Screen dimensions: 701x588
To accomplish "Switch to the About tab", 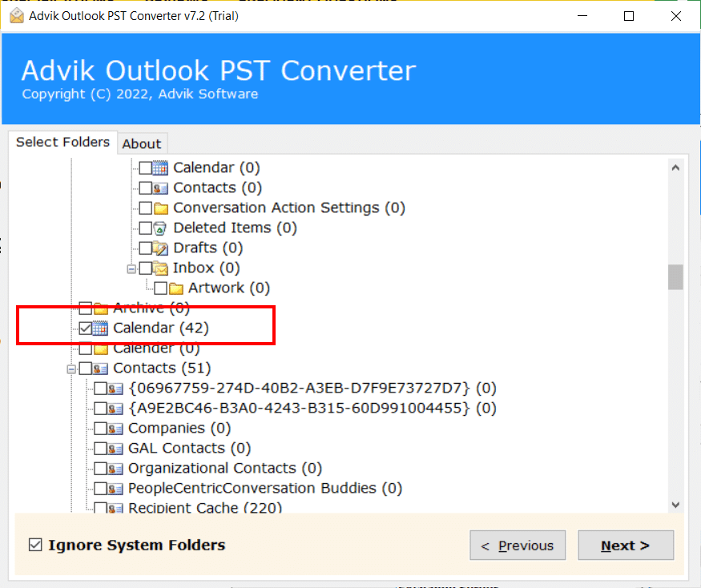I will tap(143, 143).
